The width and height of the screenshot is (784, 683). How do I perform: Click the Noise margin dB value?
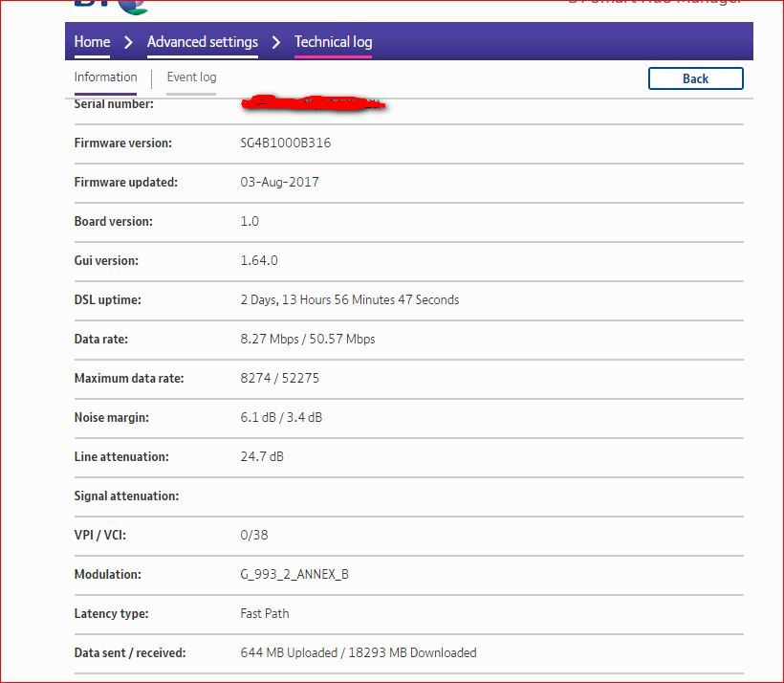281,418
